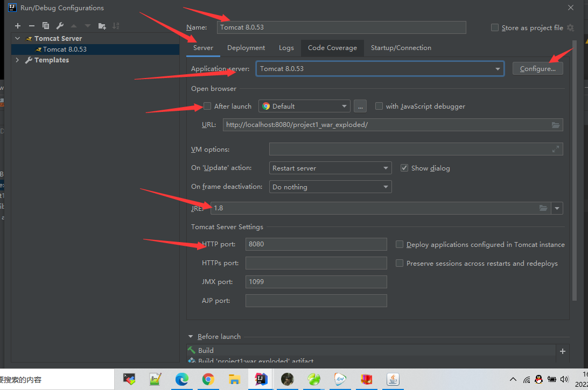Open the network tray icon
The height and width of the screenshot is (390, 588).
point(527,380)
